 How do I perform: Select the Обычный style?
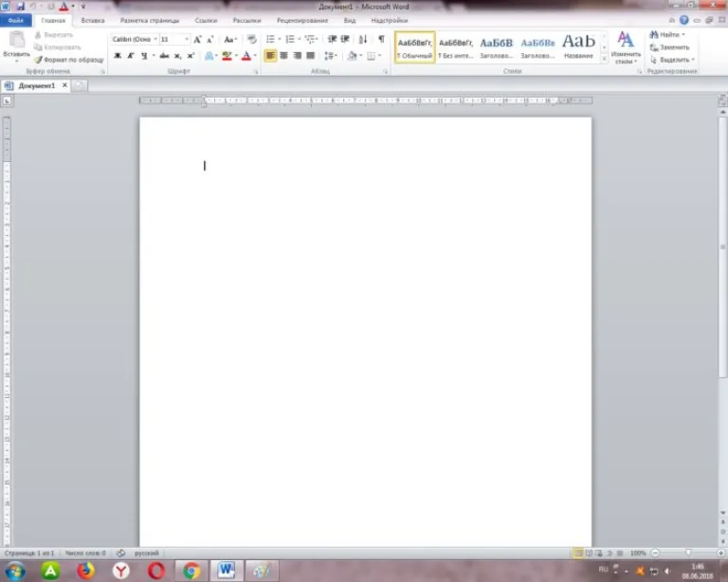[414, 47]
